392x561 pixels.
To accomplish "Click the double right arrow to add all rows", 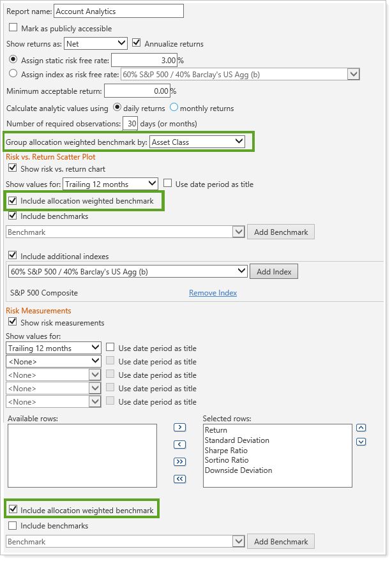I will click(179, 461).
